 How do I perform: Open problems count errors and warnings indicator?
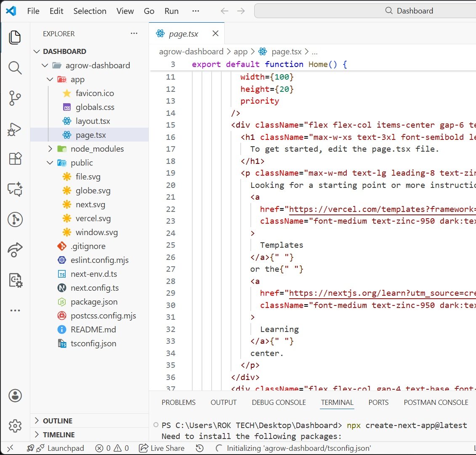(112, 448)
